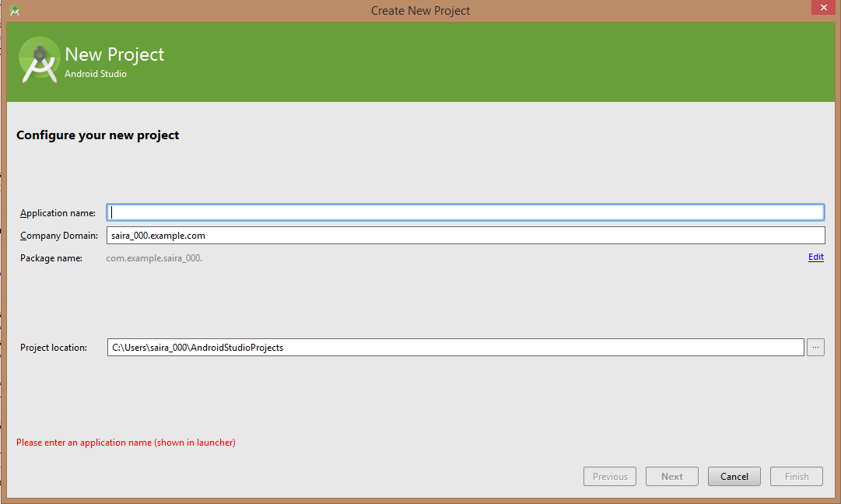Click the Application name label
The width and height of the screenshot is (841, 504).
tap(58, 212)
